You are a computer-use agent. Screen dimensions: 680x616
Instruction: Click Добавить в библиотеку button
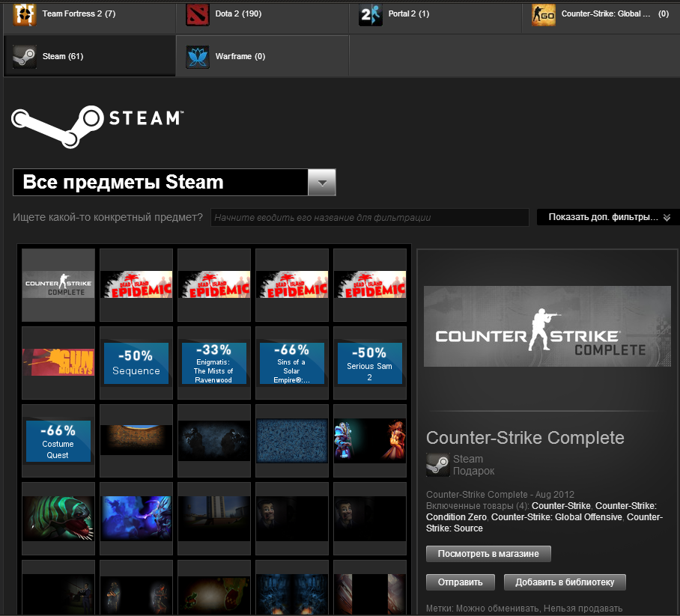pyautogui.click(x=565, y=582)
